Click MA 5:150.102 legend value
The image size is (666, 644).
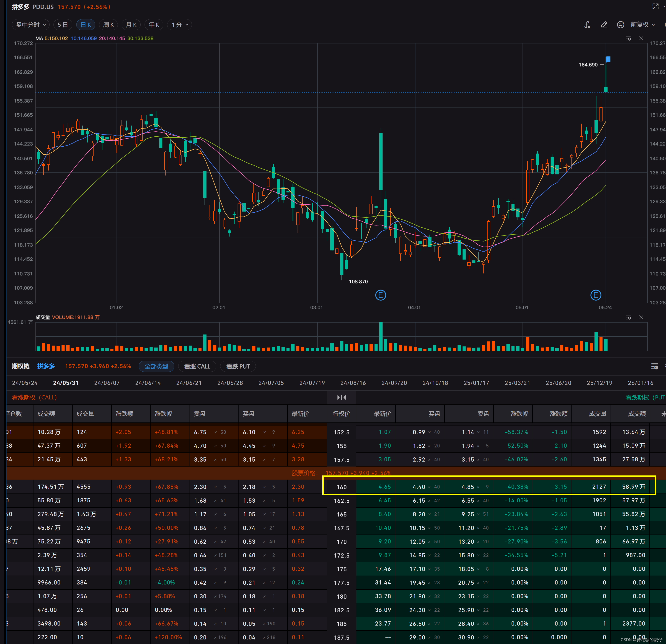pos(56,38)
